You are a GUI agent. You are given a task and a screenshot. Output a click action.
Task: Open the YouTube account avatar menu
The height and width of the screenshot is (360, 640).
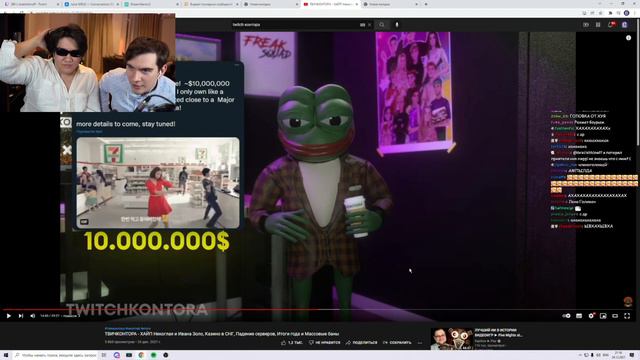pos(624,24)
